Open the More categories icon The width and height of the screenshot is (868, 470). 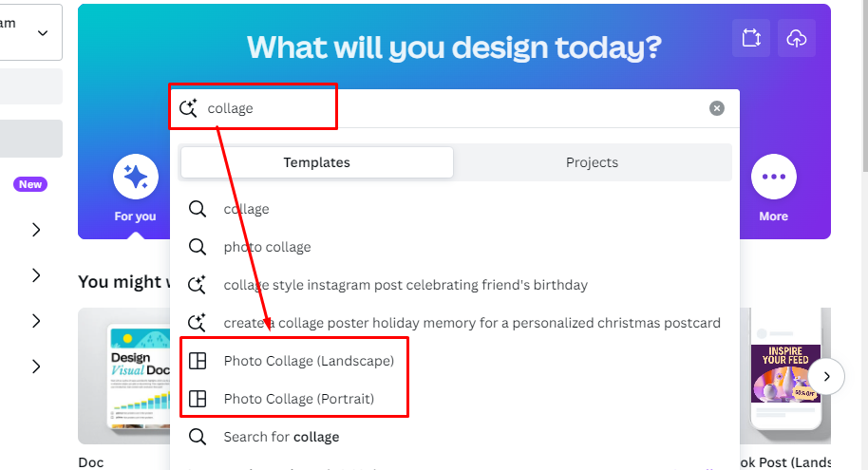coord(773,177)
